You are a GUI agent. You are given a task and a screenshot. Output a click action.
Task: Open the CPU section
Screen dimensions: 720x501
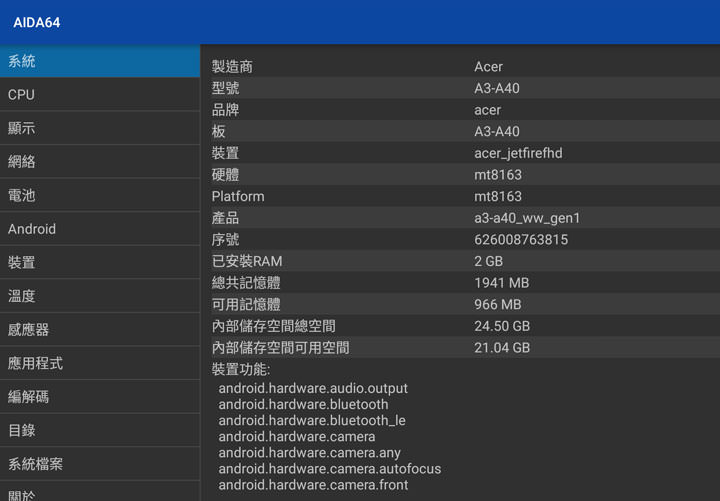click(100, 95)
